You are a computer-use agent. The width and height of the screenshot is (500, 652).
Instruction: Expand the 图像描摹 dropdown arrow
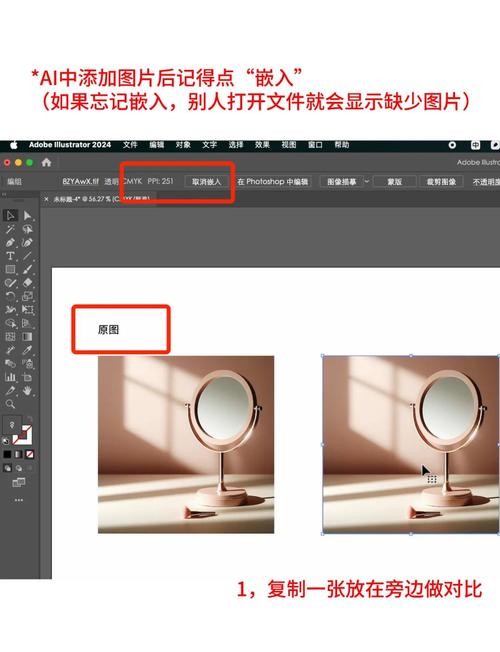click(x=367, y=181)
